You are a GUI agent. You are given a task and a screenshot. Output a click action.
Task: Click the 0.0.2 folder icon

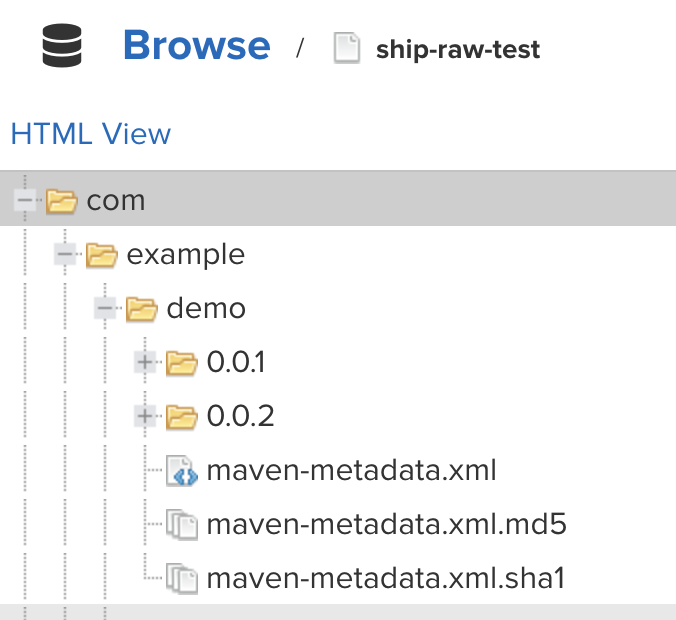pyautogui.click(x=182, y=417)
